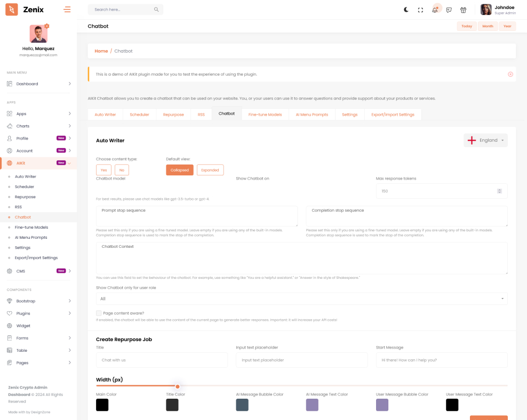Image resolution: width=527 pixels, height=420 pixels.
Task: Collapse sidebar with the hamburger menu icon
Action: click(67, 10)
